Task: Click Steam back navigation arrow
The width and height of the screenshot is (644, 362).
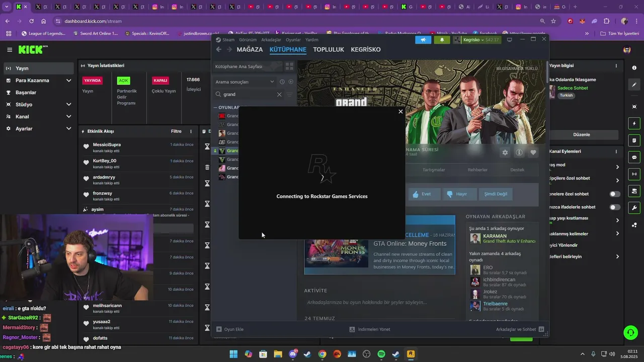Action: 218,49
